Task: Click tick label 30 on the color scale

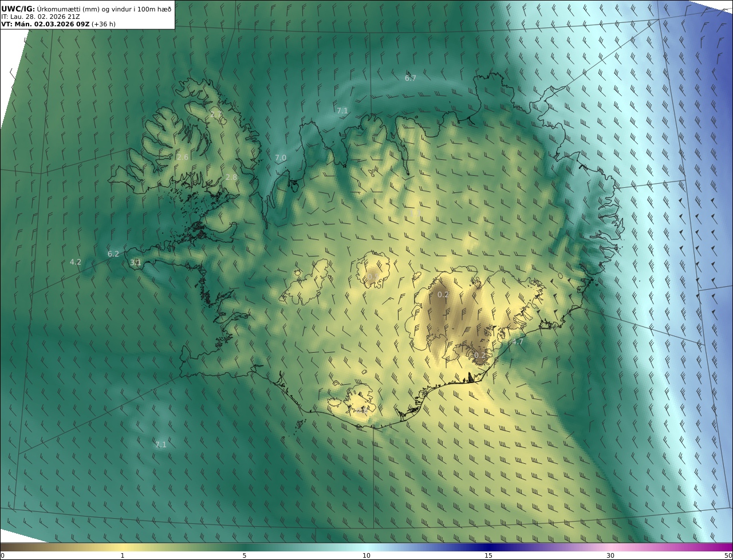Action: pos(610,556)
